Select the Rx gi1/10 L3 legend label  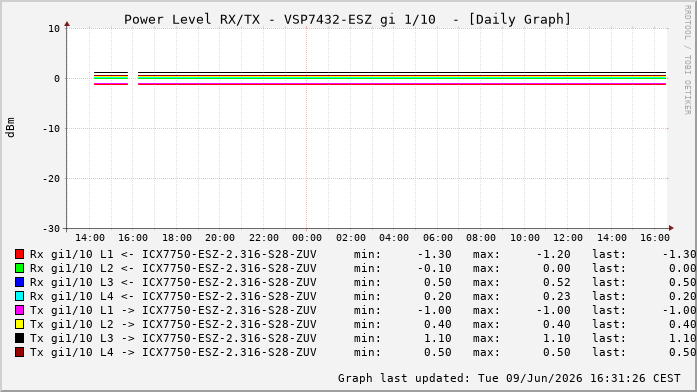(x=173, y=282)
